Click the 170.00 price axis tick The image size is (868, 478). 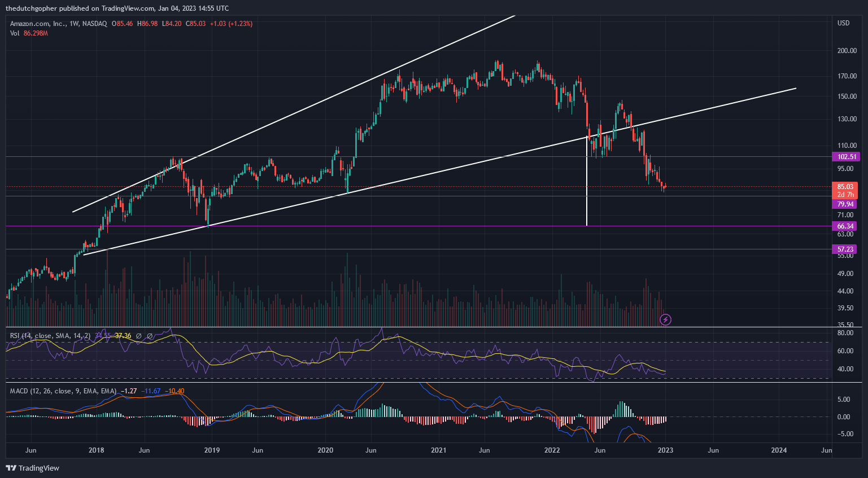pos(847,76)
